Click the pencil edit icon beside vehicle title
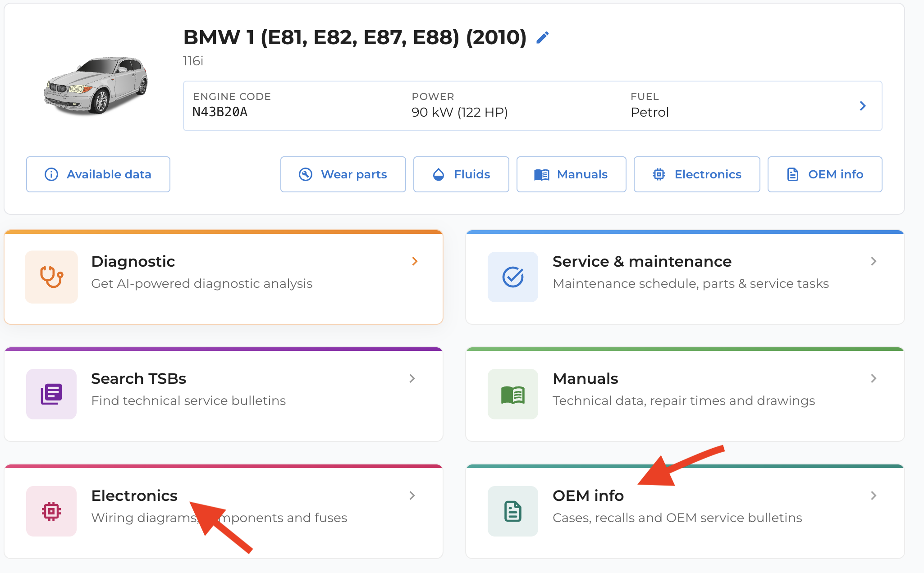 point(543,38)
